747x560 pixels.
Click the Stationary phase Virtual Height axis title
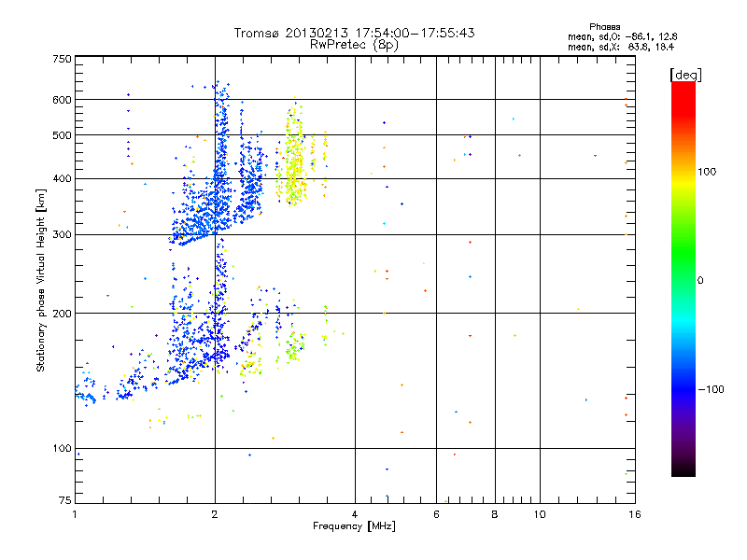41,280
